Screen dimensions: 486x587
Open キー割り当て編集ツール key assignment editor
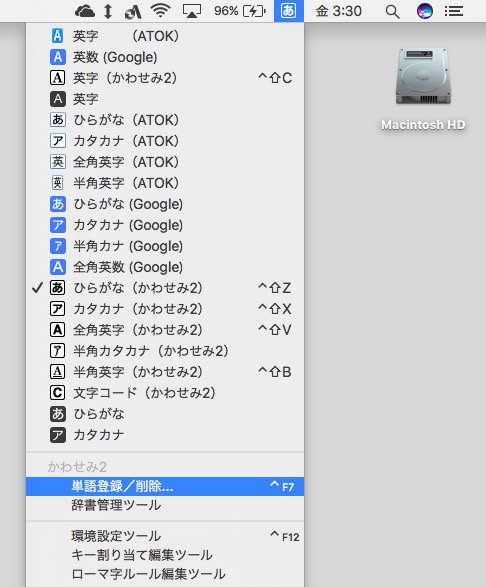(165, 555)
